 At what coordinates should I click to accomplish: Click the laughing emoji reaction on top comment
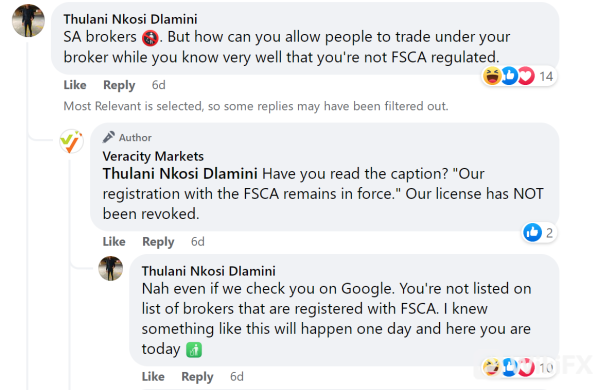(492, 76)
